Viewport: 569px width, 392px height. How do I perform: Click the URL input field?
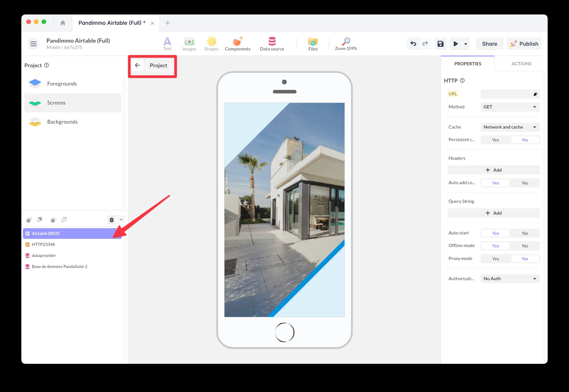(505, 94)
